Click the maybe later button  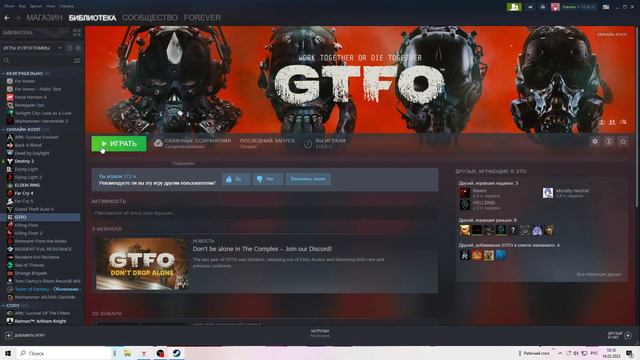point(308,179)
